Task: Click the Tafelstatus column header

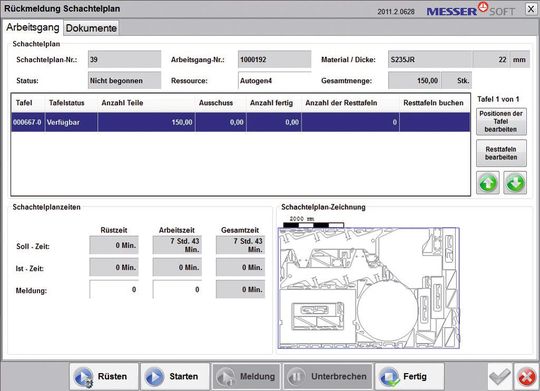Action: [x=71, y=103]
